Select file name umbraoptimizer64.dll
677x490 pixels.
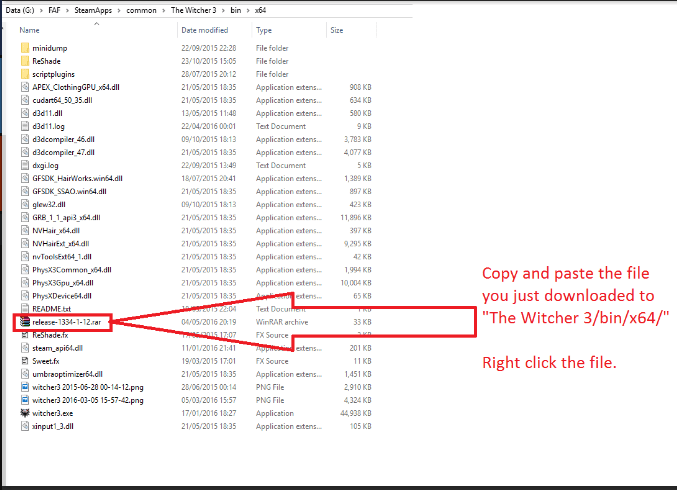(67, 374)
